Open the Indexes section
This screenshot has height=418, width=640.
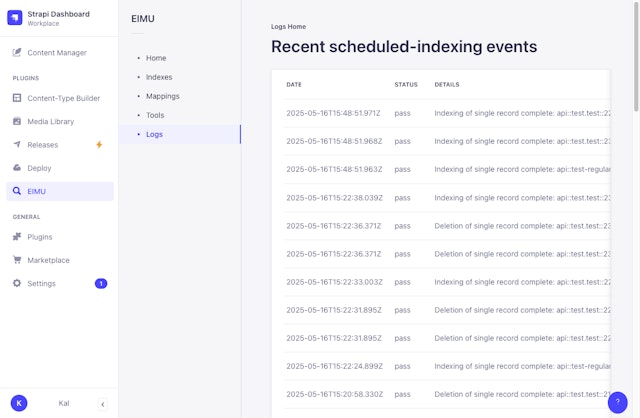(x=158, y=77)
